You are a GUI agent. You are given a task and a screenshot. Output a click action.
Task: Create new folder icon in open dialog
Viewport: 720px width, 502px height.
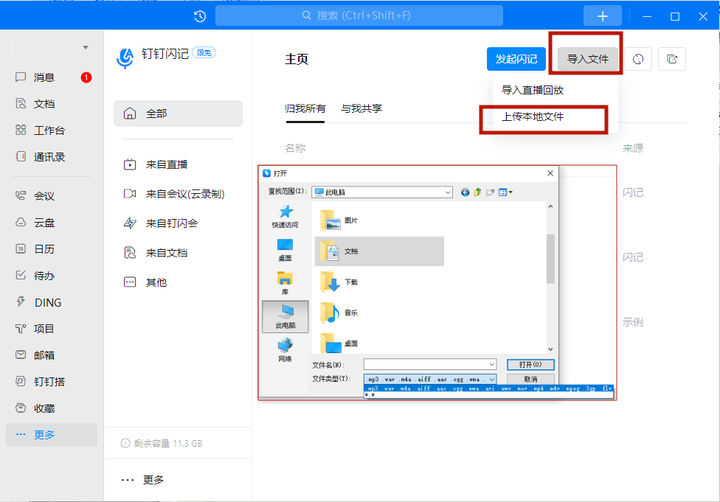pos(490,192)
